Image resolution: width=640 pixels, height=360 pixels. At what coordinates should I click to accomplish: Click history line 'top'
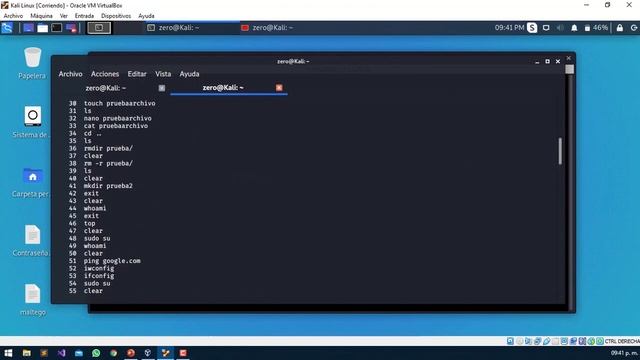tap(89, 223)
